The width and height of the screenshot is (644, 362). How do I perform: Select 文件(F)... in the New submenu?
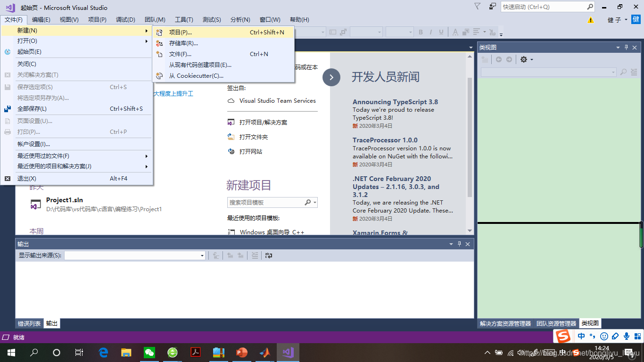[x=223, y=54]
